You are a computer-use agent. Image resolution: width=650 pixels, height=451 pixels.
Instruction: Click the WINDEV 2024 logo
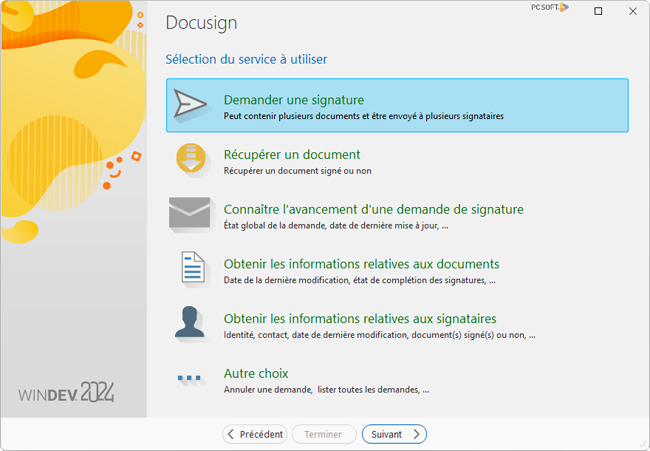click(66, 392)
